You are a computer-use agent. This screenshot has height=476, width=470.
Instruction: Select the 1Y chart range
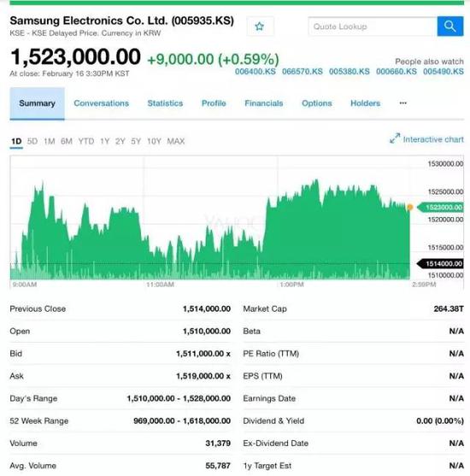[x=105, y=141]
